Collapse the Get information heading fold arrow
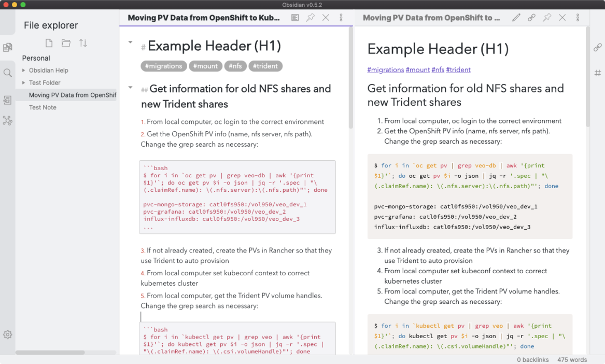This screenshot has width=605, height=364. pos(131,87)
